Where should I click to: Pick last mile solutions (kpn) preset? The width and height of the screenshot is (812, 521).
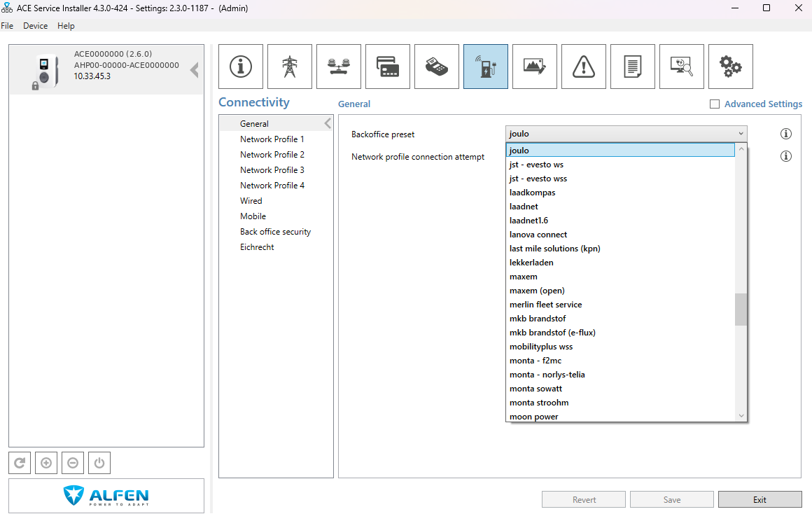click(620, 248)
